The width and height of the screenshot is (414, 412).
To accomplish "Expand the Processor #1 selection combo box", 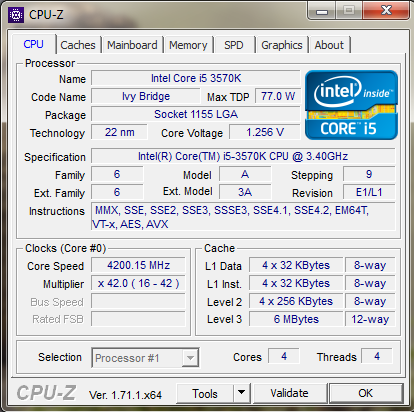I will pos(145,358).
